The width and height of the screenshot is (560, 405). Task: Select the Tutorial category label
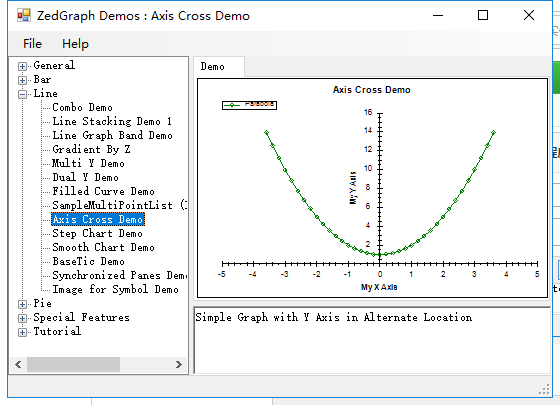(x=57, y=331)
